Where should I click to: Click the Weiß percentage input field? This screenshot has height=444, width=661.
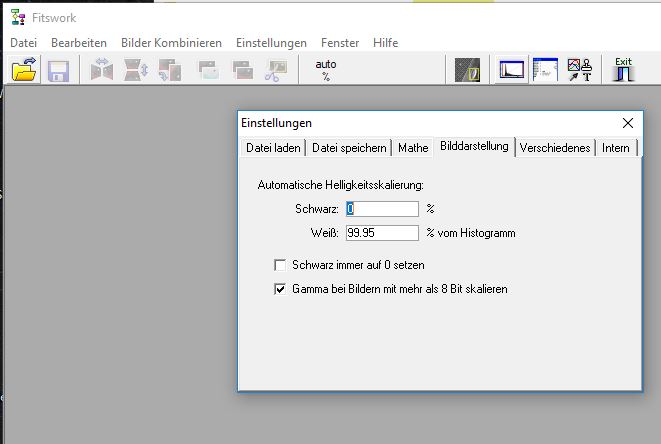click(381, 233)
